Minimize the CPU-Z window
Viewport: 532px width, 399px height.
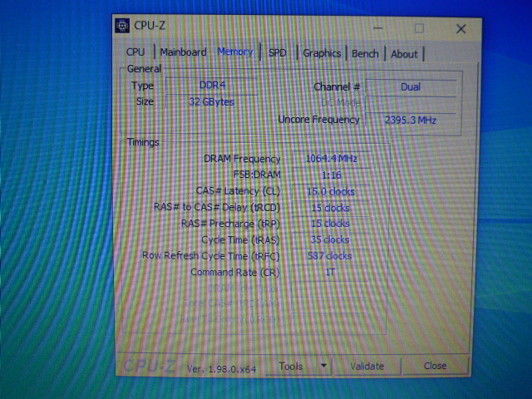point(378,28)
